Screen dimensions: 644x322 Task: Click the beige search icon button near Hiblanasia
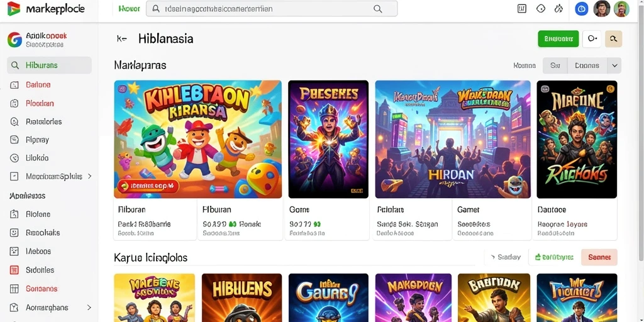614,38
